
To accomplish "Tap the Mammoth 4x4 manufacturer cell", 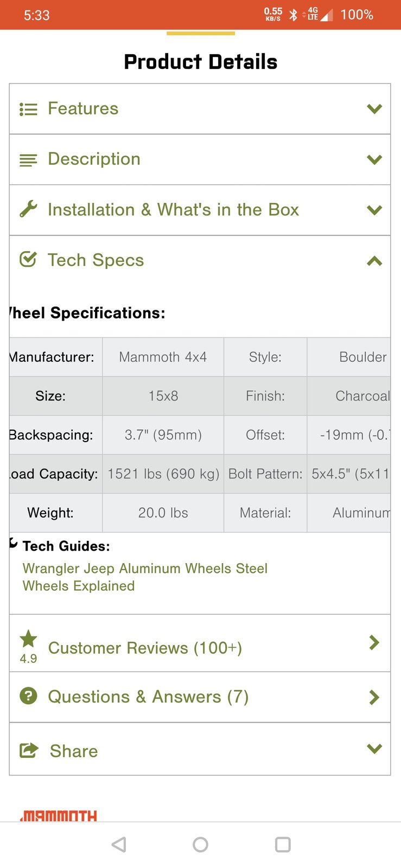I will [x=163, y=357].
